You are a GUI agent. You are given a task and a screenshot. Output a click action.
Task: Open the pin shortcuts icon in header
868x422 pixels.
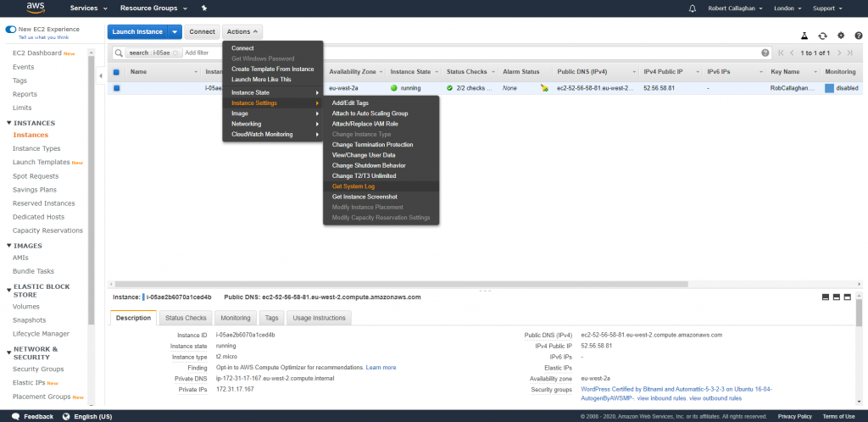coord(204,8)
